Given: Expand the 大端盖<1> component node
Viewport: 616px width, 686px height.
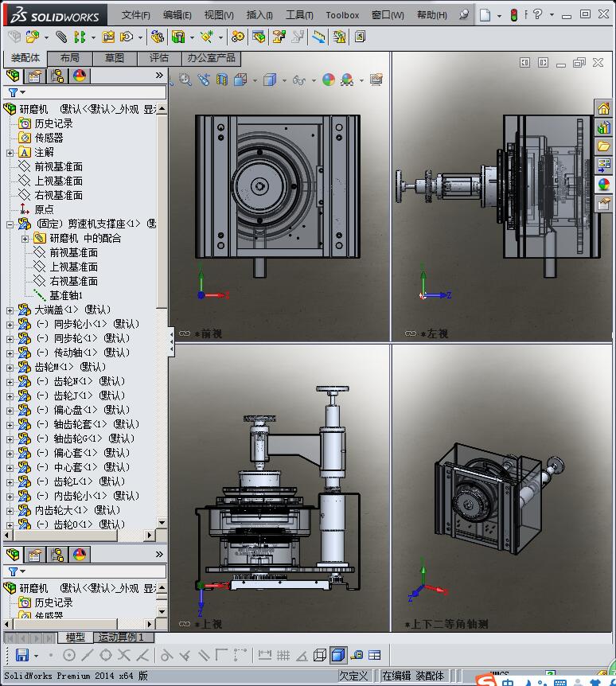Looking at the screenshot, I should (10, 310).
